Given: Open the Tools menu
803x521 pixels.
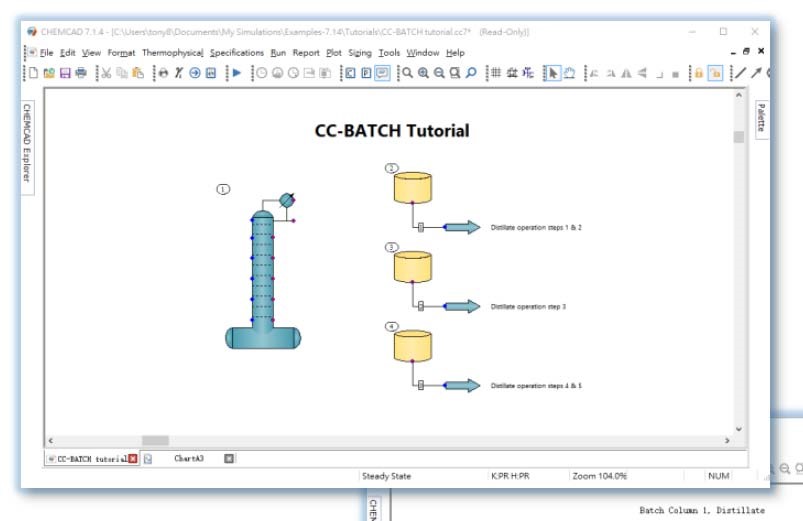Looking at the screenshot, I should [x=389, y=52].
